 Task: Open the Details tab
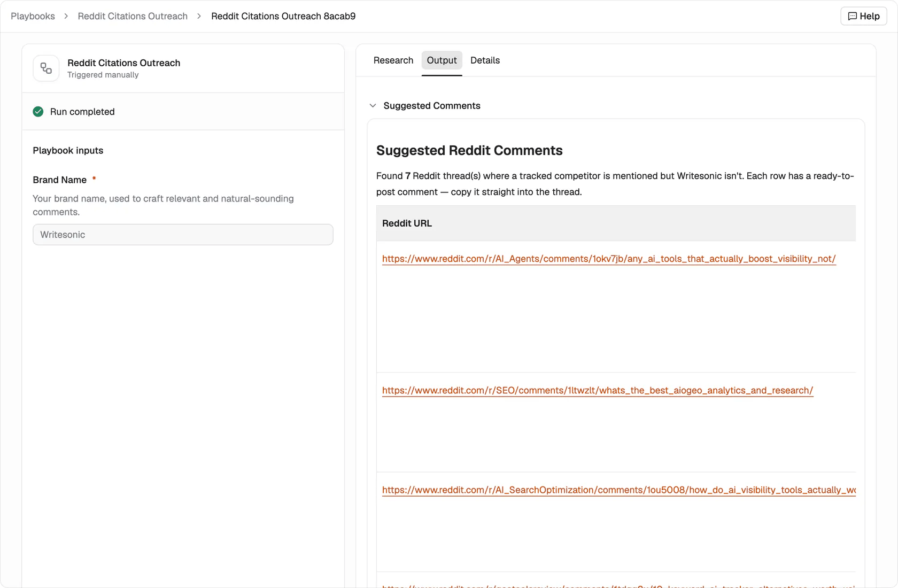pyautogui.click(x=485, y=60)
